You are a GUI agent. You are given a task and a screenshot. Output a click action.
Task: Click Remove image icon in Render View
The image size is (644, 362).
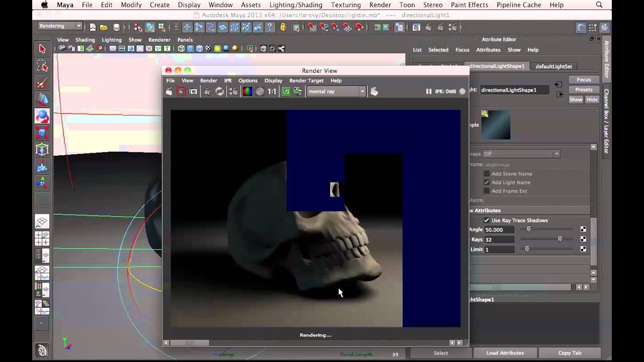pos(298,92)
